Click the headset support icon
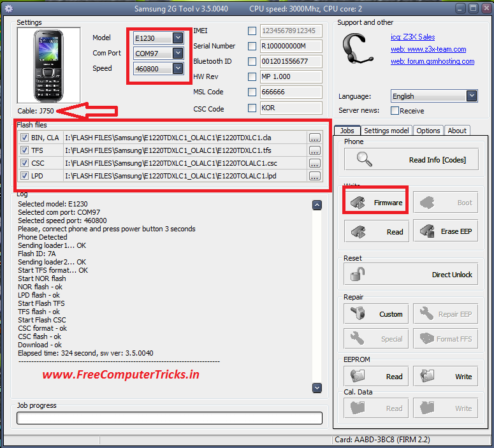This screenshot has height=448, width=494. point(358,49)
